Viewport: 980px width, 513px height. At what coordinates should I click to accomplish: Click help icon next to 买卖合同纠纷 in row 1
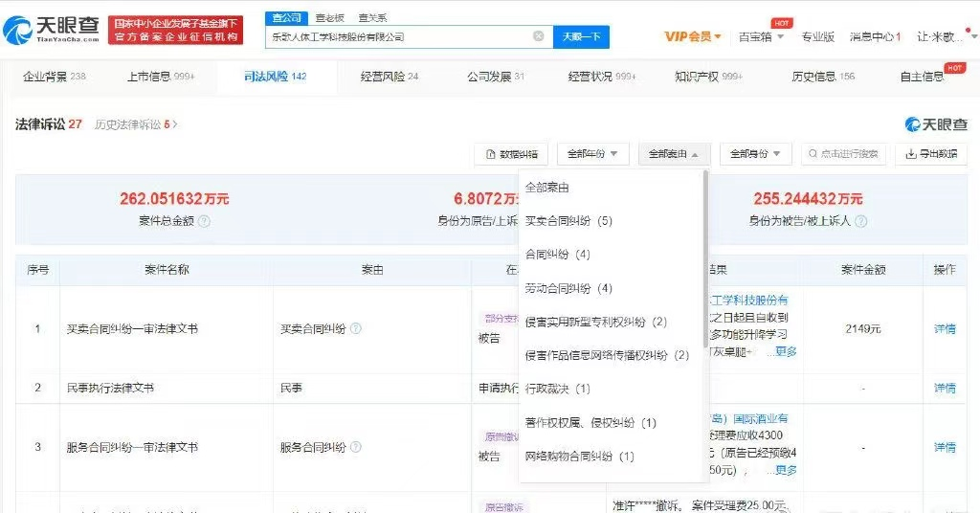coord(356,328)
